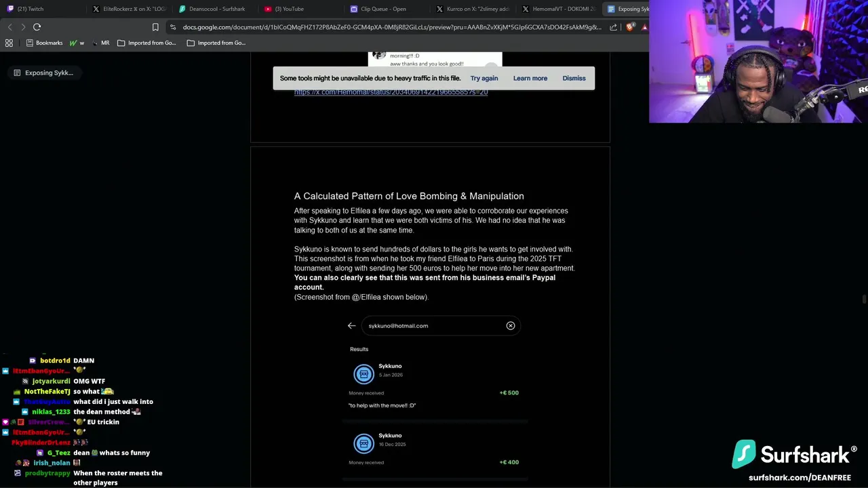The width and height of the screenshot is (868, 488).
Task: Click the Surfshark logo overlay
Action: (x=794, y=454)
